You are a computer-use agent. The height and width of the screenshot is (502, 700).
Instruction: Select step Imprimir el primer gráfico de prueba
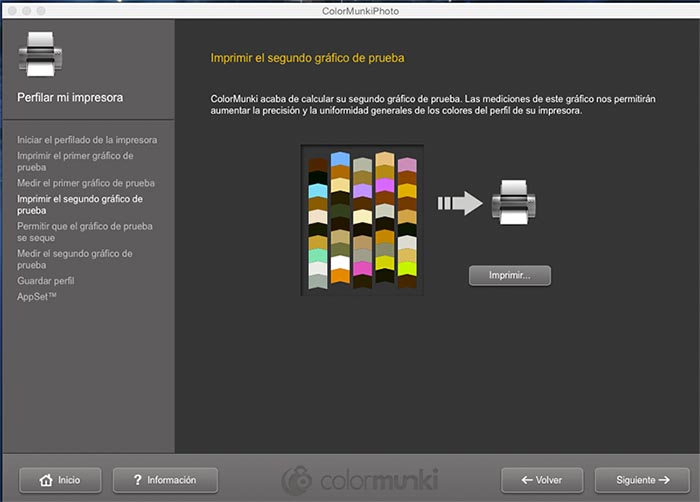pos(75,161)
